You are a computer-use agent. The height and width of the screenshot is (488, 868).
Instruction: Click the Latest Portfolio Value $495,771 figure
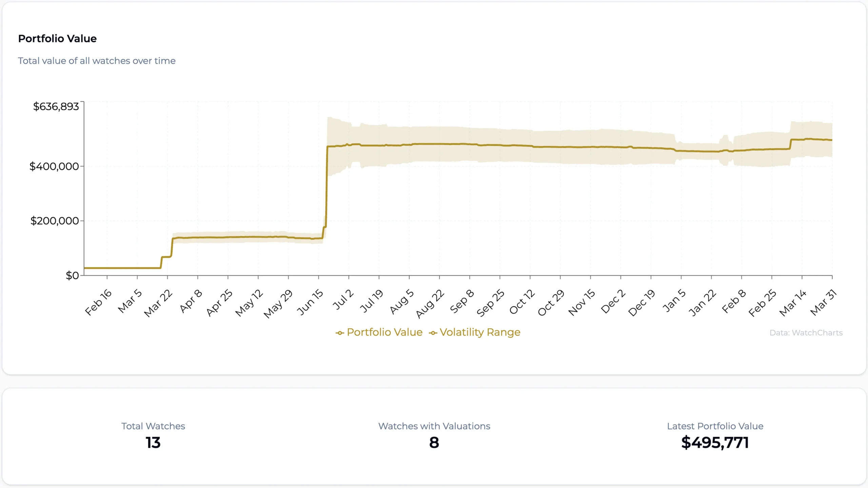(x=715, y=443)
